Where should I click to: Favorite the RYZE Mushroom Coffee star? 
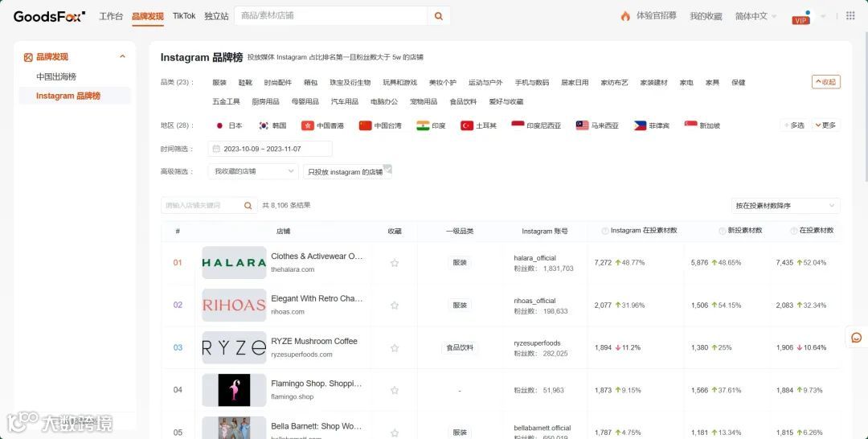[394, 348]
